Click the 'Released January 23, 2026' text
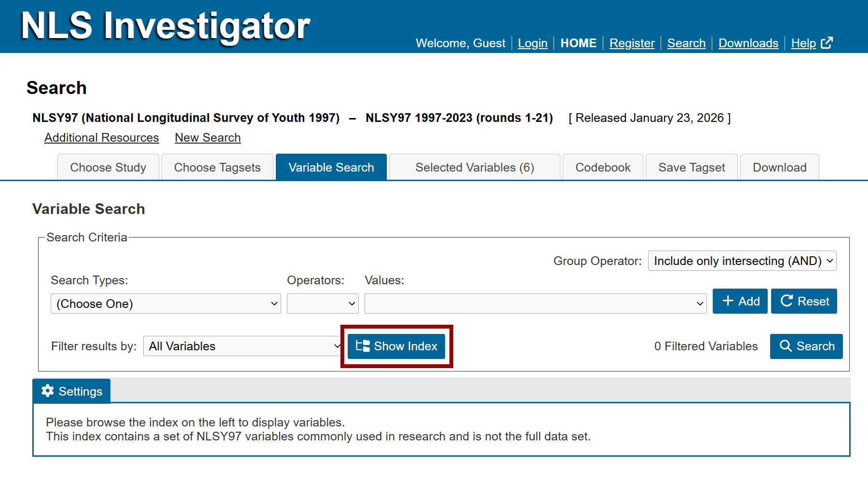The image size is (868, 477). 650,118
